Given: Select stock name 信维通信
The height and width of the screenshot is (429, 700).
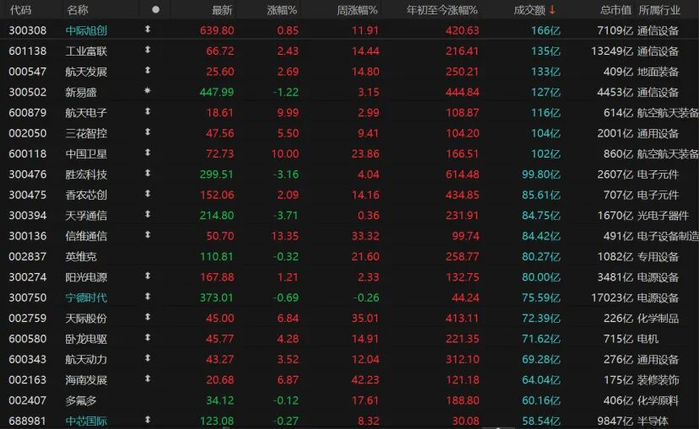Looking at the screenshot, I should click(x=86, y=236).
